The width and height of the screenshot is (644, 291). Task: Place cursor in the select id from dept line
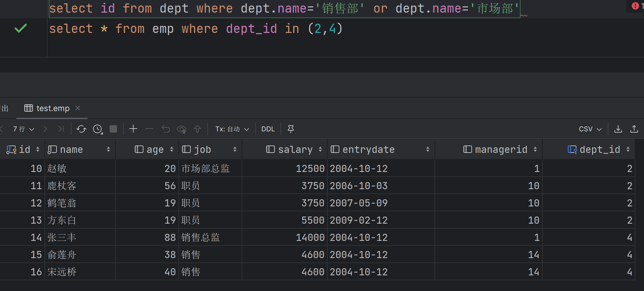pos(284,8)
